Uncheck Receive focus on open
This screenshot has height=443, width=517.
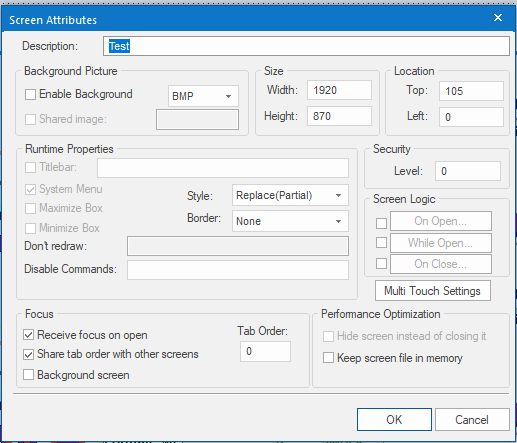[29, 335]
